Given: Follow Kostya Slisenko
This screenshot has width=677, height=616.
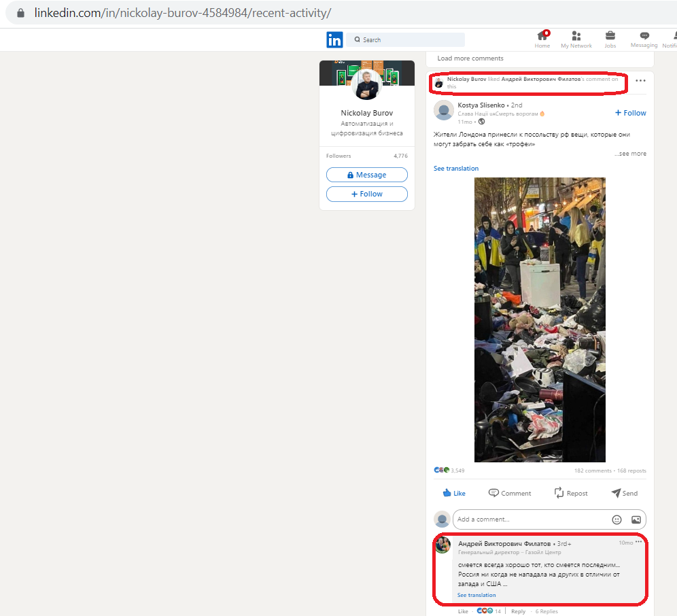Looking at the screenshot, I should (630, 113).
